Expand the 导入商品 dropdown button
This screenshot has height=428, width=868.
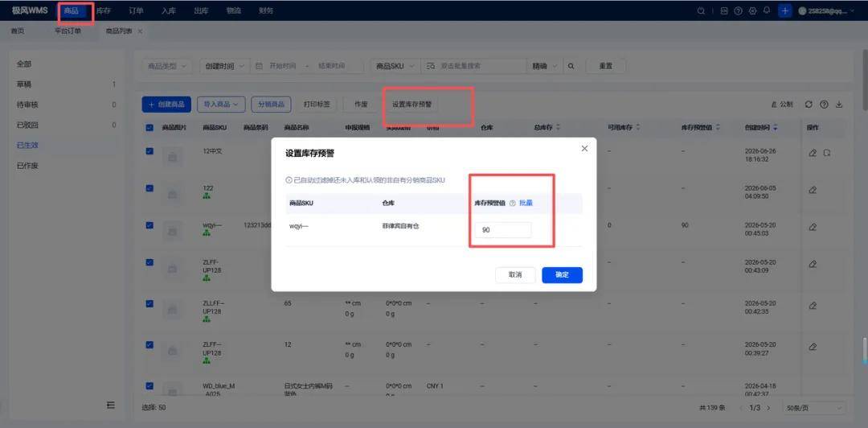click(x=221, y=105)
